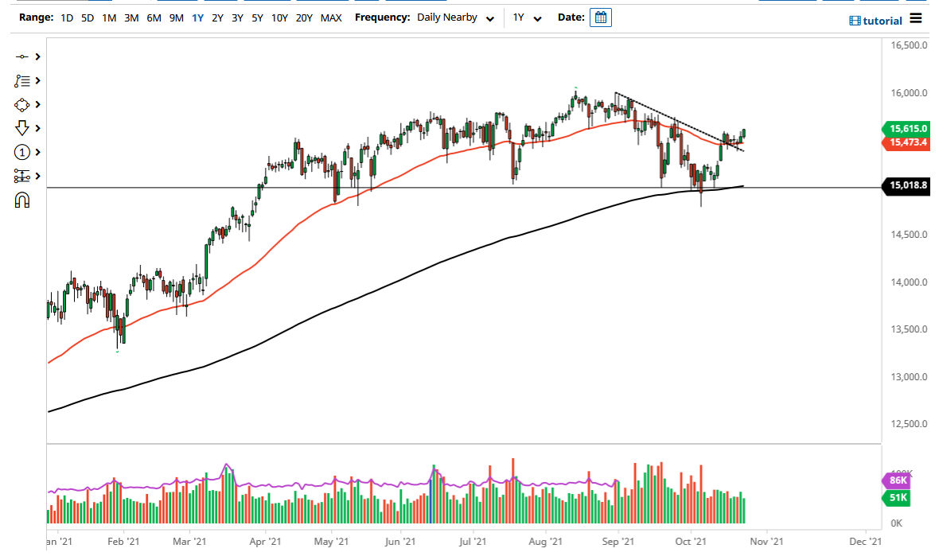The width and height of the screenshot is (939, 560).
Task: Click the magenta 86K volume label
Action: 897,480
